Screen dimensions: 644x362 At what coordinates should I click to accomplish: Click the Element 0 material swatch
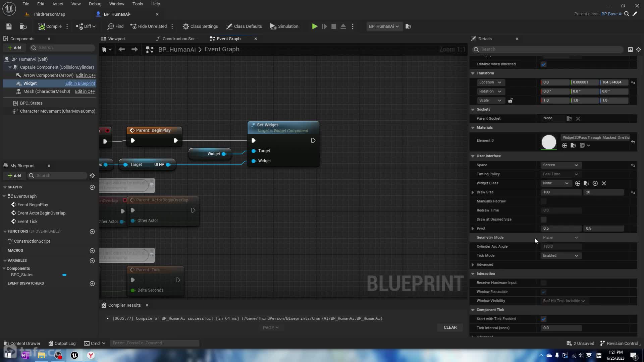click(549, 142)
